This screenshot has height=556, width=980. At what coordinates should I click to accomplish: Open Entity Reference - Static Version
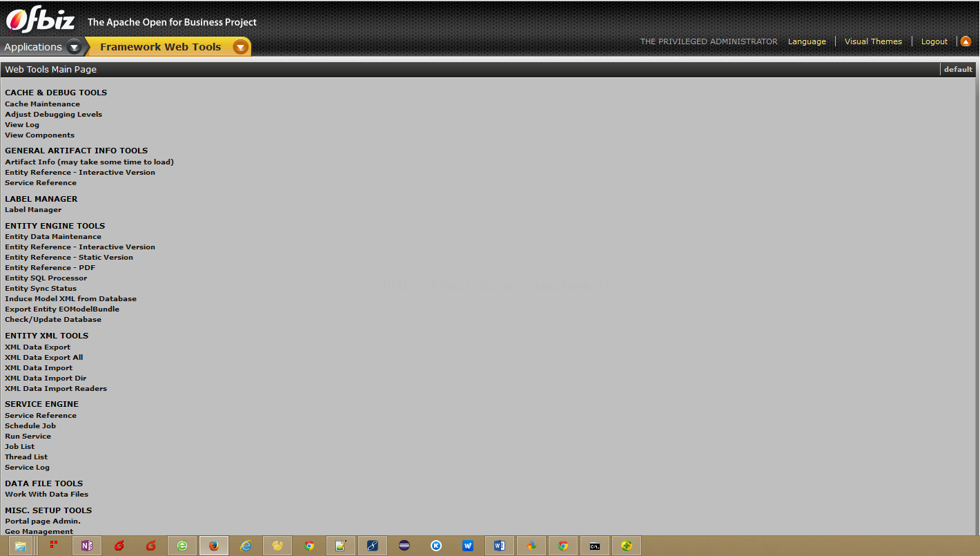pos(69,258)
